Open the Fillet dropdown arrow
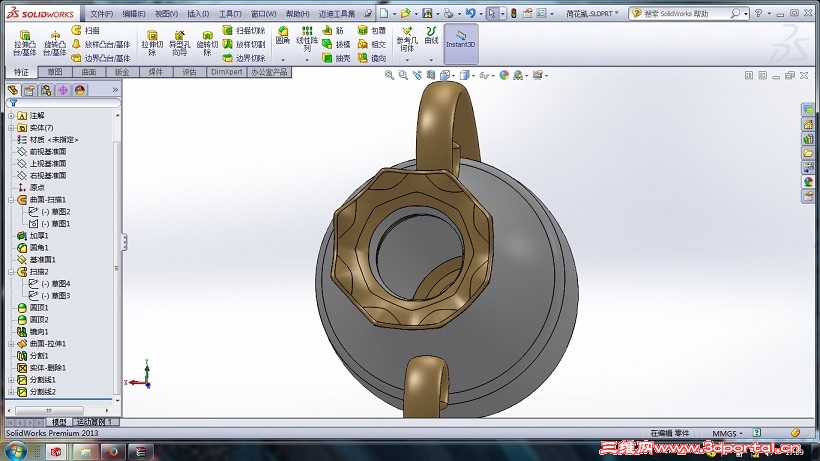The image size is (820, 461). point(283,60)
